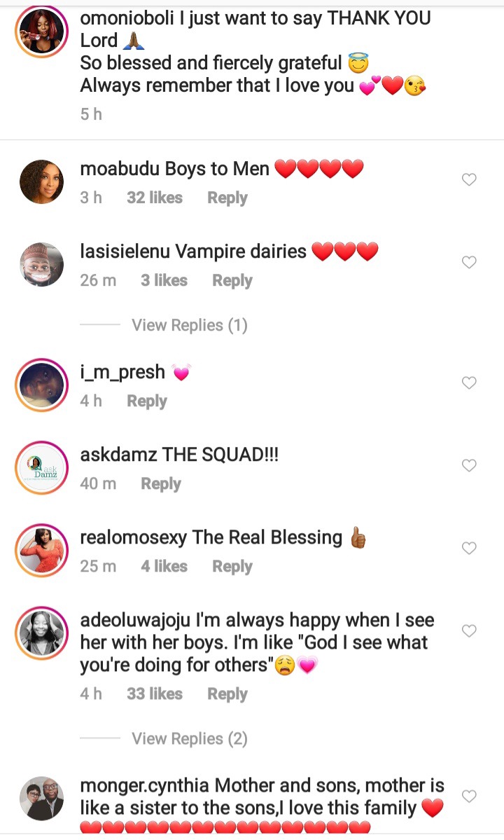Like realomosexy's The Real Blessing comment
Image resolution: width=504 pixels, height=840 pixels.
[469, 547]
